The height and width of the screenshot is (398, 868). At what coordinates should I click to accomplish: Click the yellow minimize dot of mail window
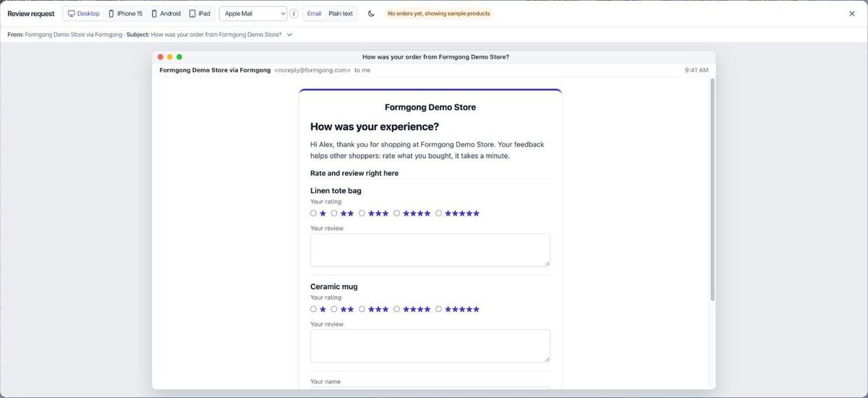click(x=170, y=56)
